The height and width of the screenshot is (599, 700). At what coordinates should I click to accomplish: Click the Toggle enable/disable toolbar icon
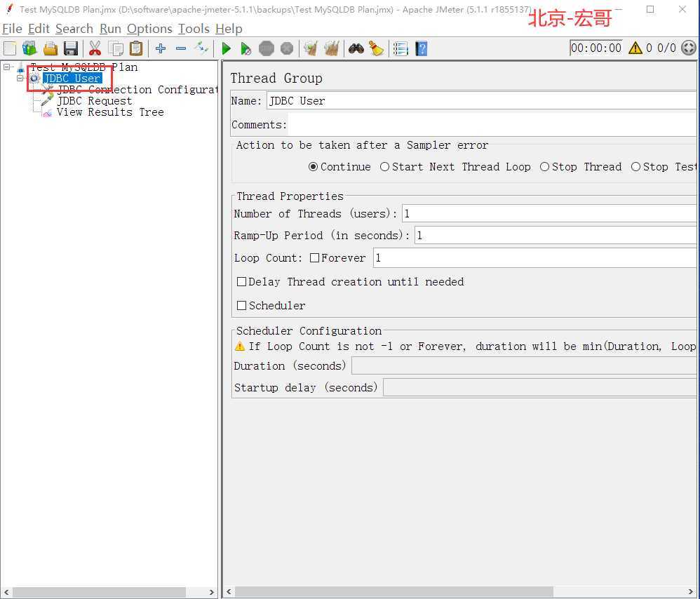pos(201,47)
